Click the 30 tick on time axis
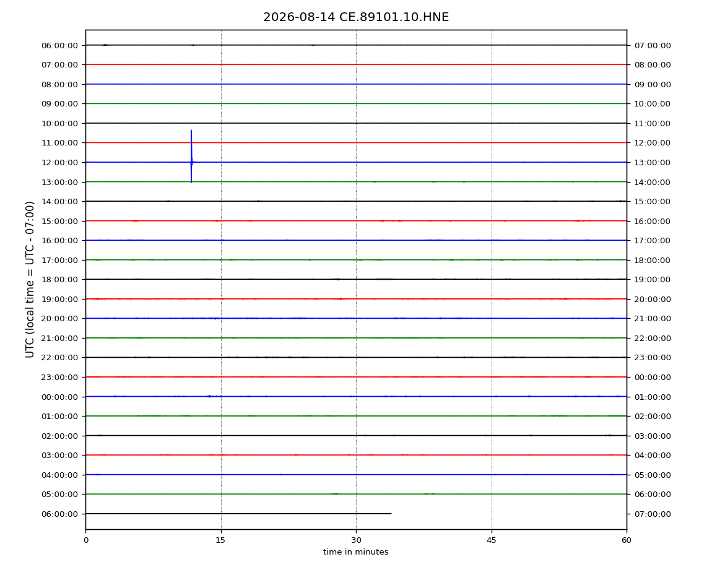 tap(356, 540)
